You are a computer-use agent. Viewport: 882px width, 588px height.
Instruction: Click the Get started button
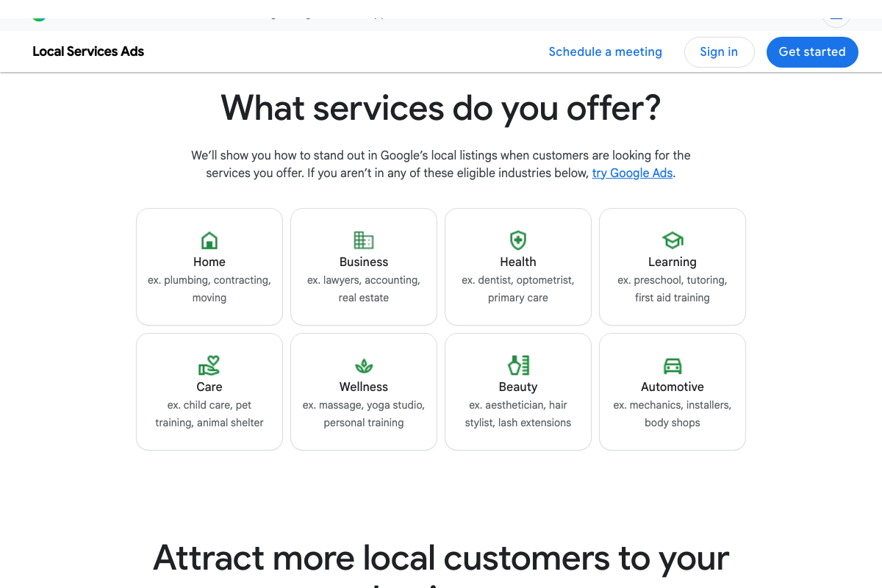tap(812, 51)
